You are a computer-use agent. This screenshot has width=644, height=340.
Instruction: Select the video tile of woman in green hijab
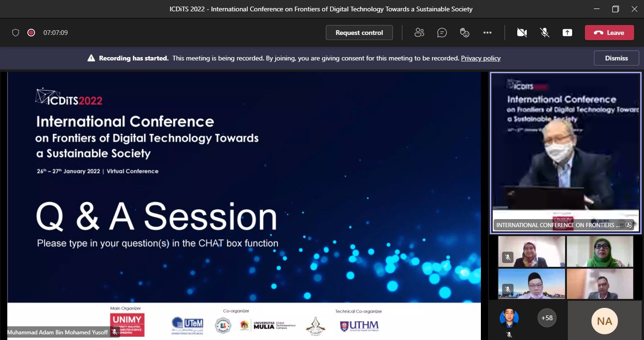[x=600, y=252]
